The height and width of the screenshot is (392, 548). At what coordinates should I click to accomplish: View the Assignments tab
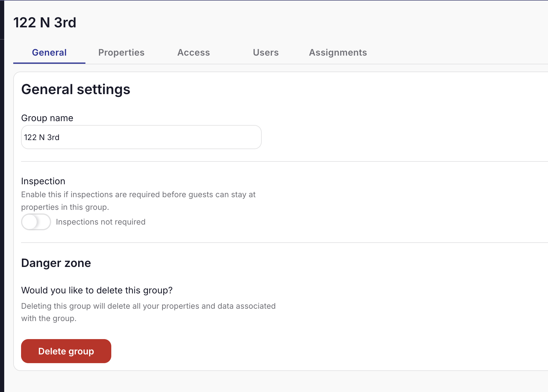point(337,52)
